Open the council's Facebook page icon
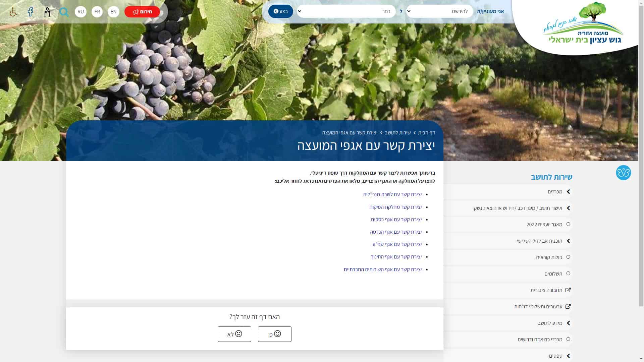 pyautogui.click(x=30, y=12)
